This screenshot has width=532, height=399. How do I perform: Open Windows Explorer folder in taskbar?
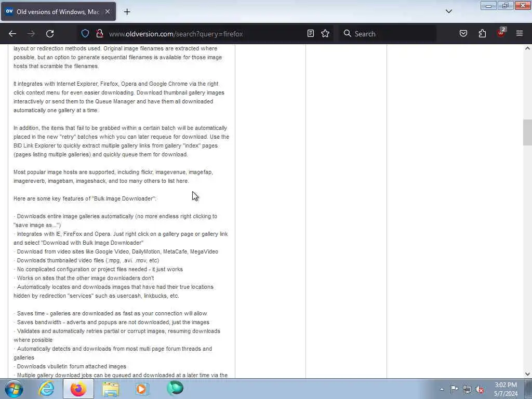(111, 389)
